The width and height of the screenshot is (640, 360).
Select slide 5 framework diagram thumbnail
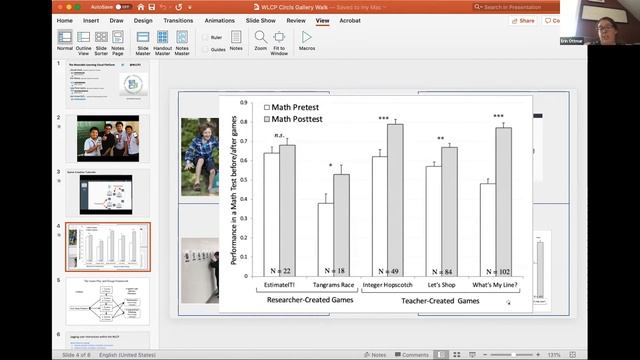coord(108,301)
